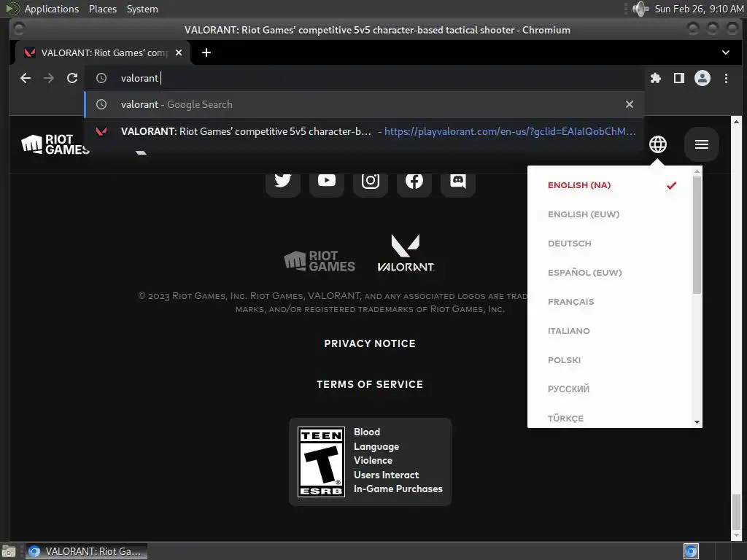Select 'valorant - Google Search' suggestion
The height and width of the screenshot is (560, 747).
point(364,104)
